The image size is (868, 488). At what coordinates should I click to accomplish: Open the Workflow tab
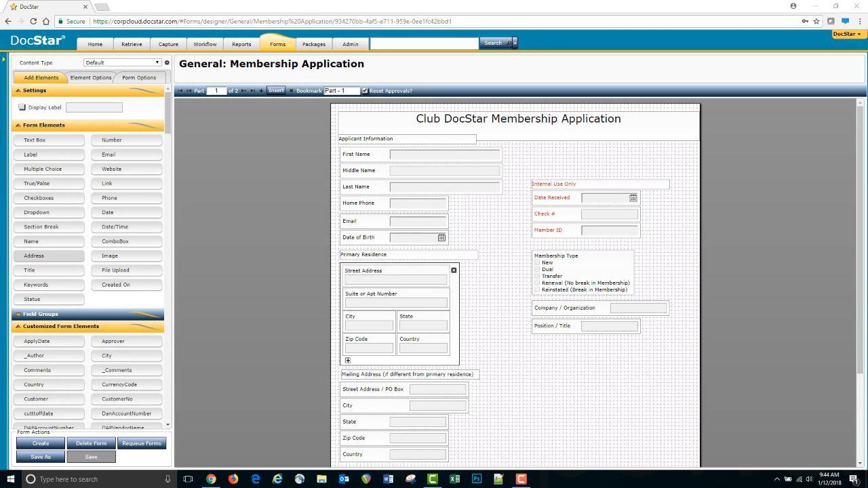click(205, 44)
